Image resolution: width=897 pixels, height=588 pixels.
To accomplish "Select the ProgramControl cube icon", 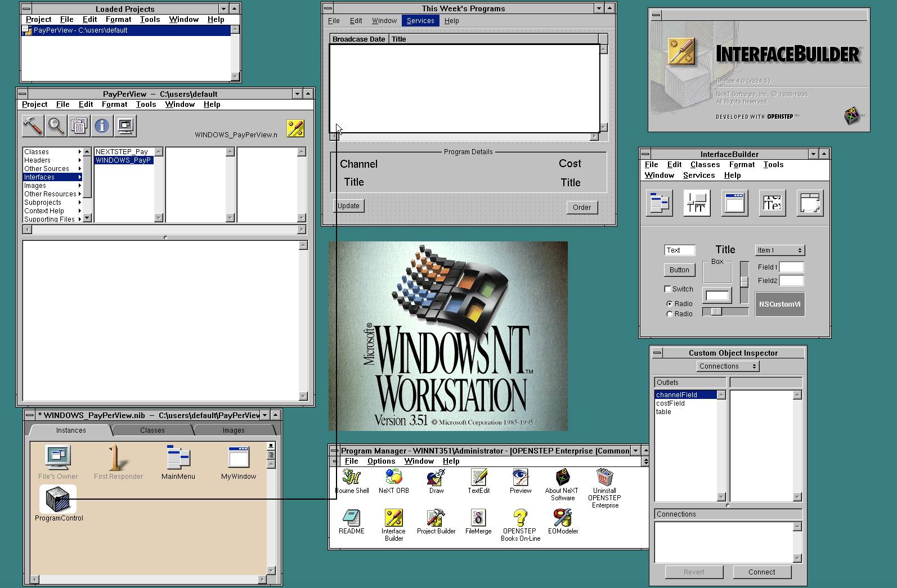I will (x=57, y=499).
